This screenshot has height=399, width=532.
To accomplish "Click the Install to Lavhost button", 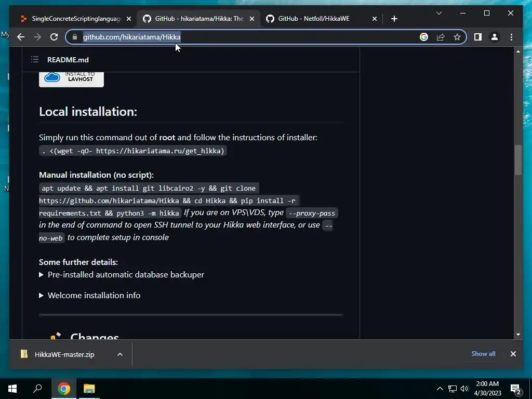I will [x=71, y=79].
